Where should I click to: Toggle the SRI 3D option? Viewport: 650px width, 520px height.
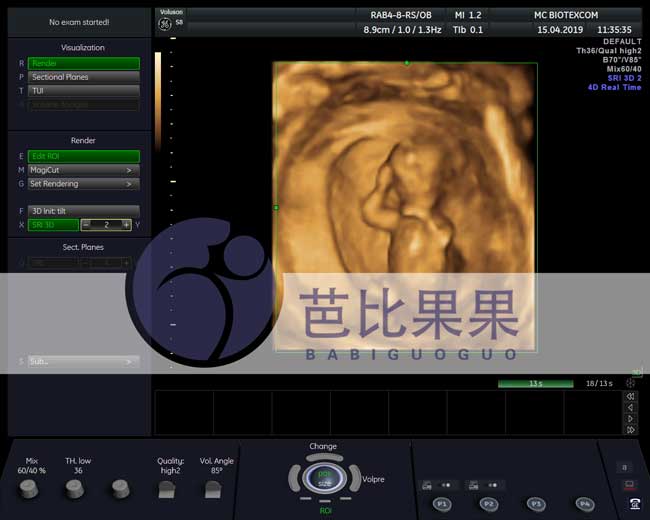(x=53, y=225)
